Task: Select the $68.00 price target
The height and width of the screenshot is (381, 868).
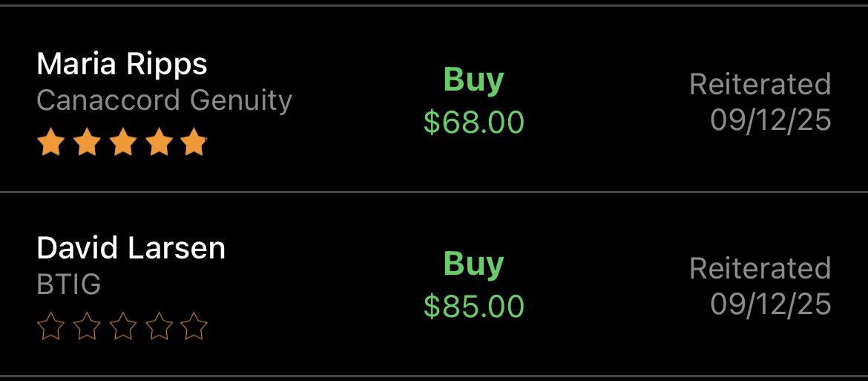Action: point(474,122)
